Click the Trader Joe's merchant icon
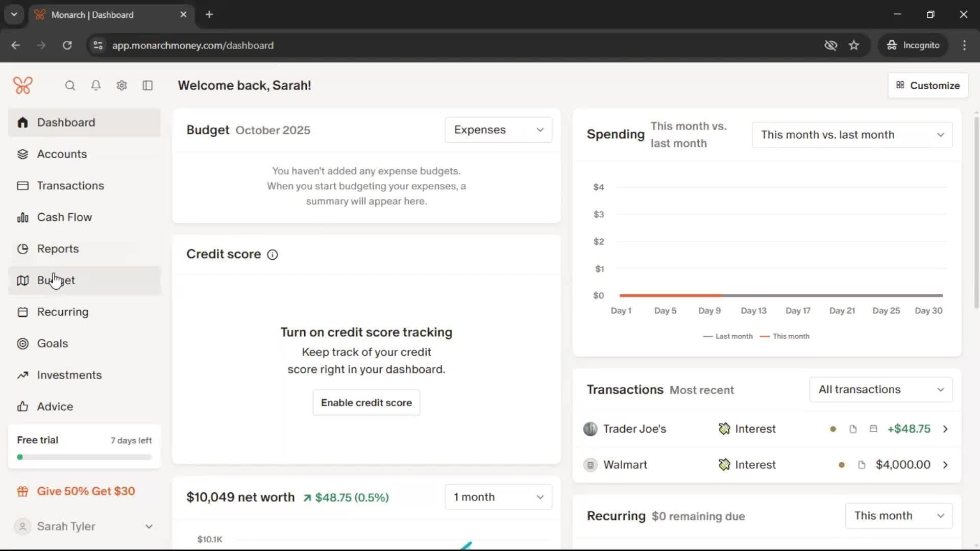This screenshot has height=551, width=980. click(590, 429)
